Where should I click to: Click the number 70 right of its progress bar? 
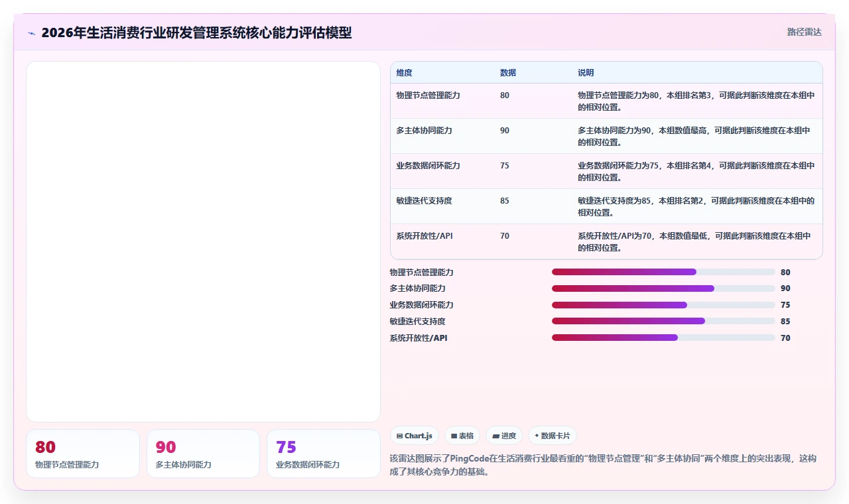click(x=785, y=338)
